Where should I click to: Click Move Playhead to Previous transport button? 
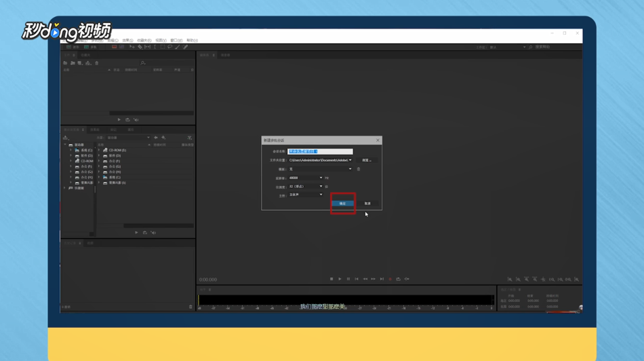[357, 279]
